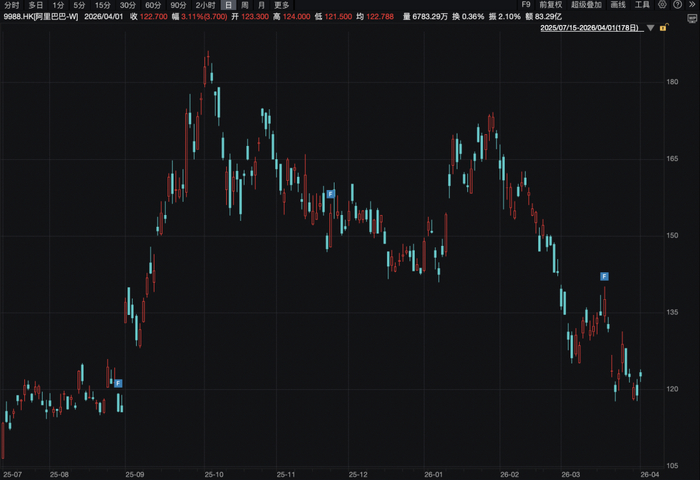The width and height of the screenshot is (700, 480).
Task: Click the F9 button
Action: pos(526,5)
